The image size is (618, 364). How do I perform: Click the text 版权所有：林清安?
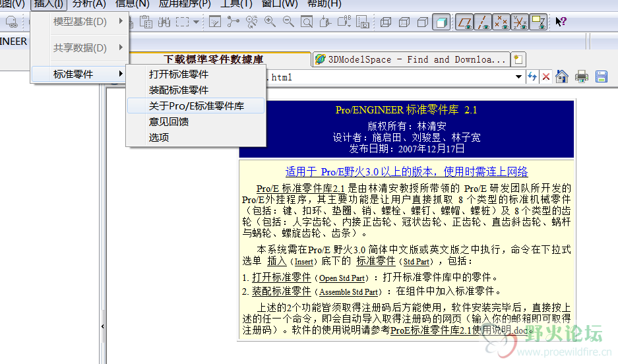pyautogui.click(x=406, y=126)
